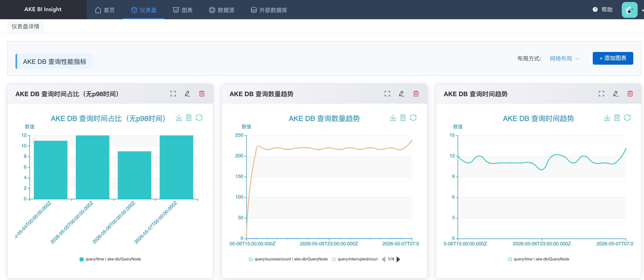The height and width of the screenshot is (280, 644).
Task: Open fullscreen for 查询时间趋势 chart
Action: tap(601, 94)
